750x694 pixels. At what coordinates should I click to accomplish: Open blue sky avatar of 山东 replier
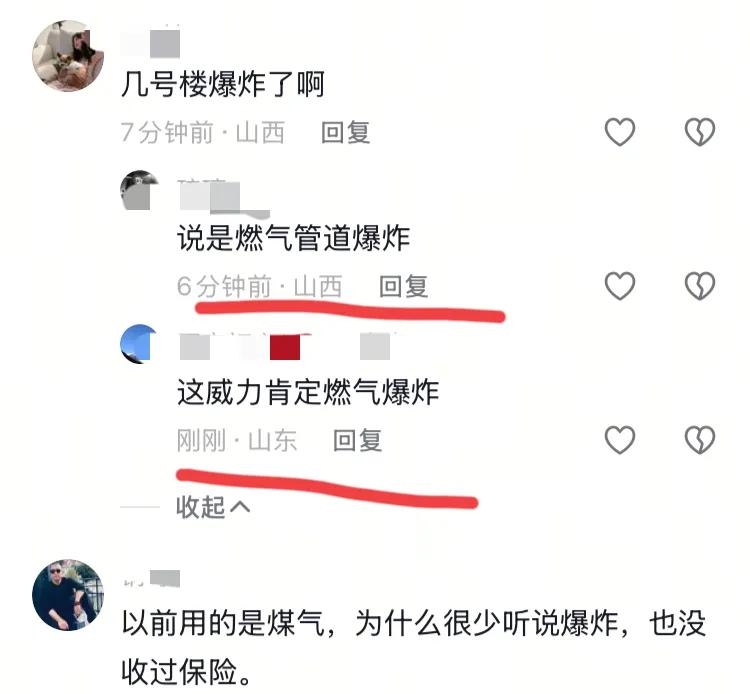[x=139, y=344]
